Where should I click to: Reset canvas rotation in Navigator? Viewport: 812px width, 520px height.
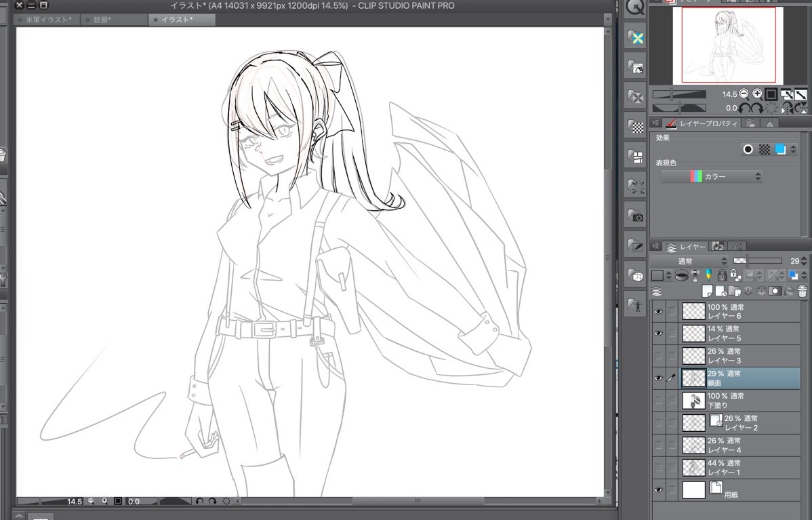tap(771, 108)
